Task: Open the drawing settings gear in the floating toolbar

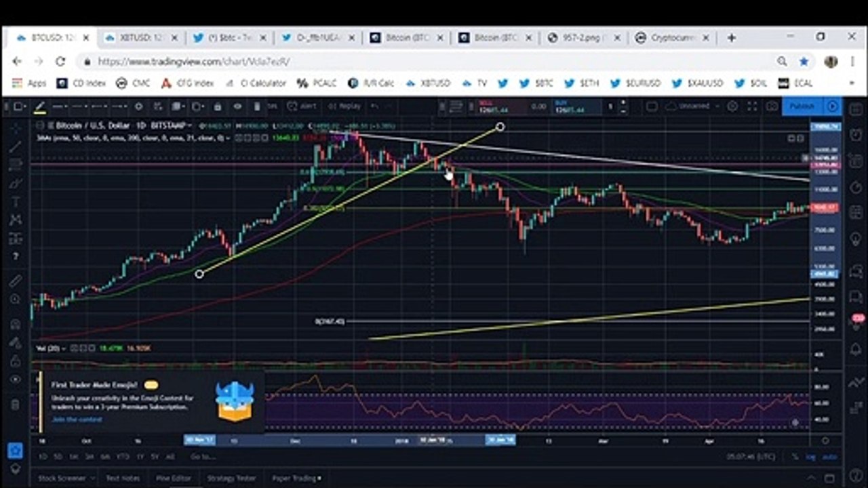Action: pos(138,106)
